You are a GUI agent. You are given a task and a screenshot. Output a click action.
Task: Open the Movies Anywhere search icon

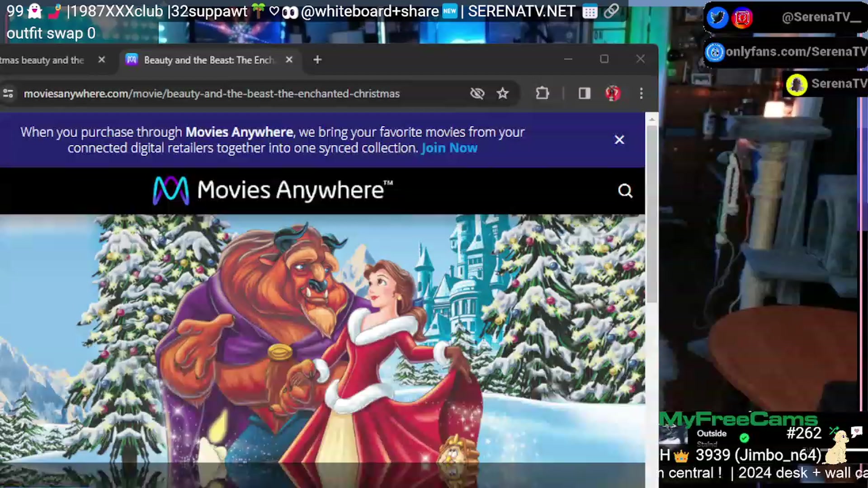(625, 191)
